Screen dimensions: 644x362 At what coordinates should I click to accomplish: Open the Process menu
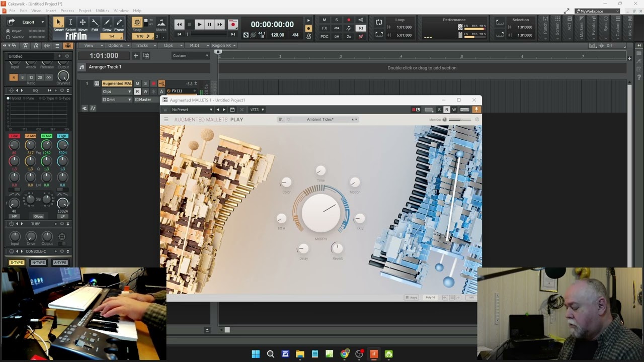(67, 11)
